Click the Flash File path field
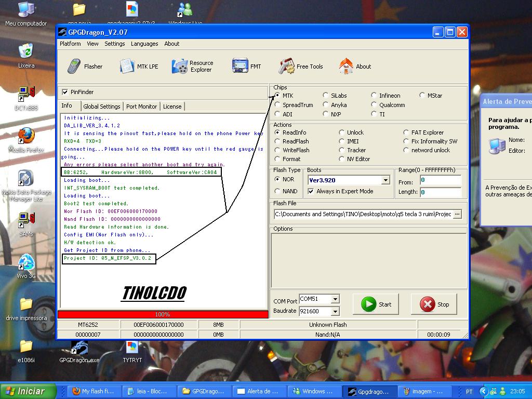The image size is (532, 399). [x=363, y=214]
